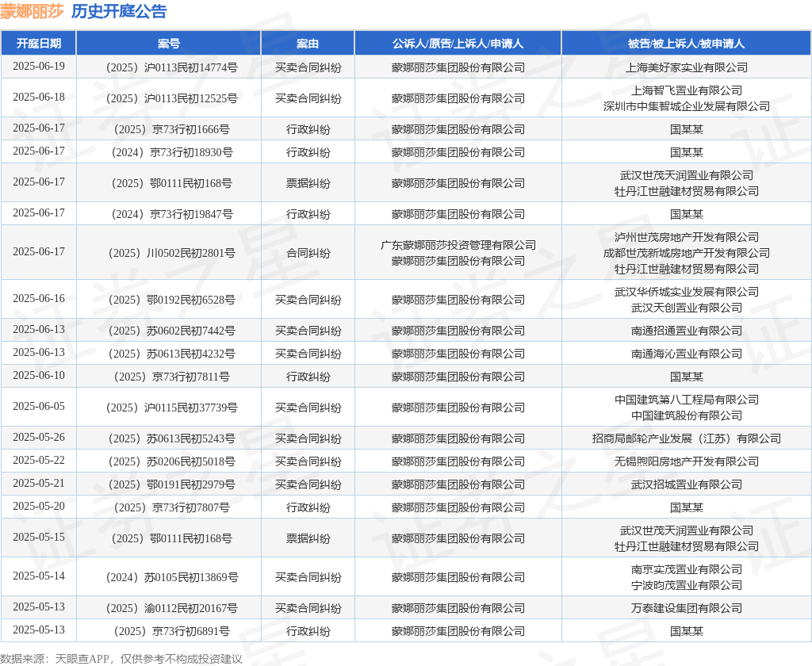The width and height of the screenshot is (812, 666).
Task: Click defendant 宁波昀茂置业有限公司
Action: (x=687, y=584)
